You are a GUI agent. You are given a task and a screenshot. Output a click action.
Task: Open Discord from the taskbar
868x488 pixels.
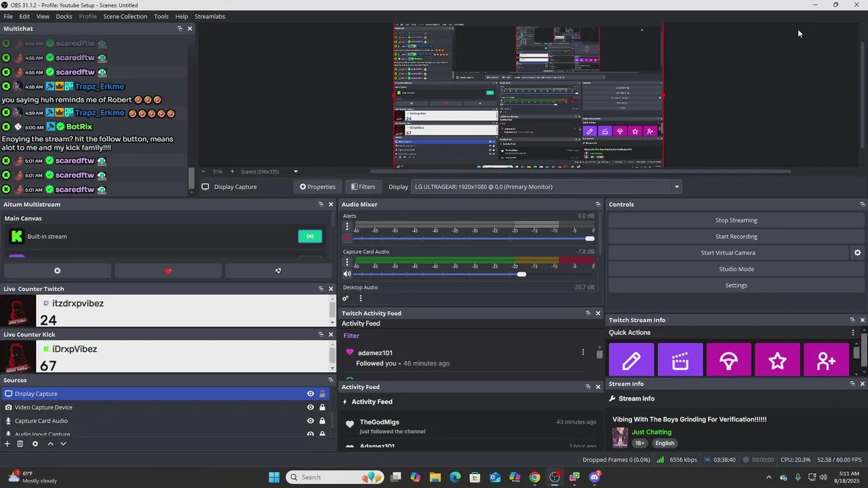(x=595, y=477)
